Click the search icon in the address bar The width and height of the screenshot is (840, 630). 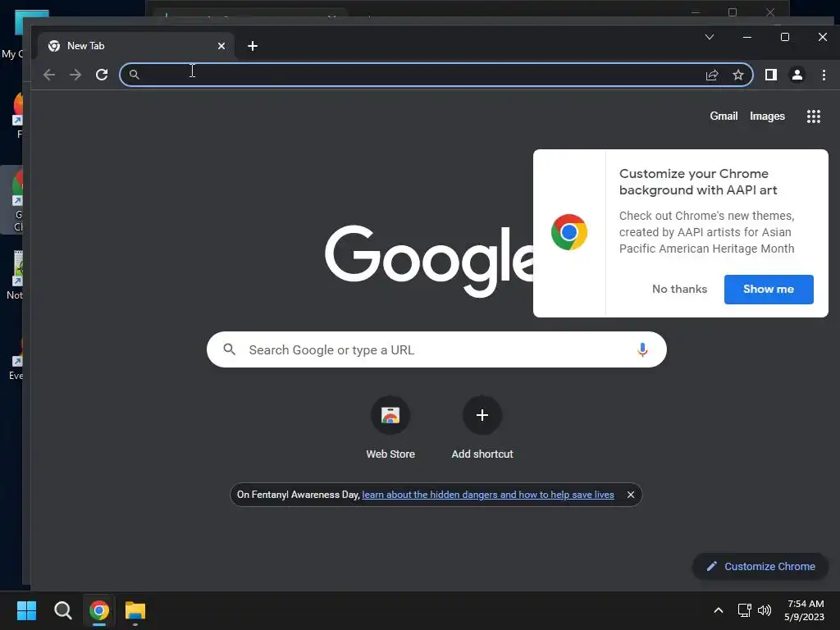[x=135, y=75]
